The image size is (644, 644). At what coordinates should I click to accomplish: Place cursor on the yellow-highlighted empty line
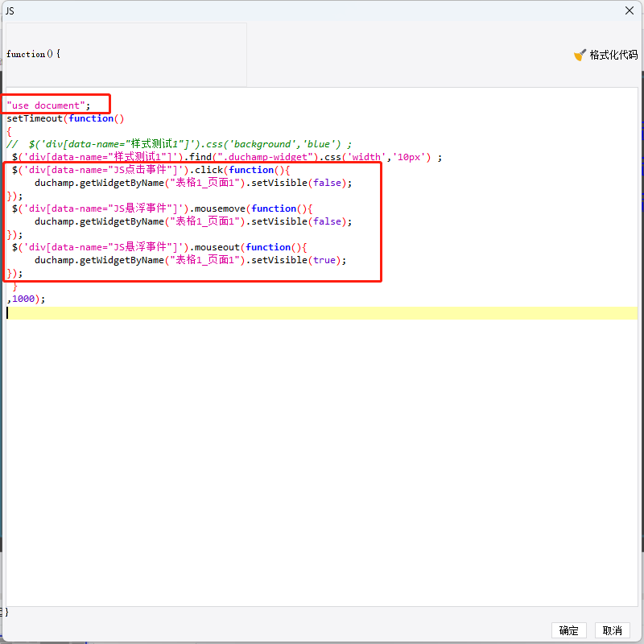click(321, 313)
